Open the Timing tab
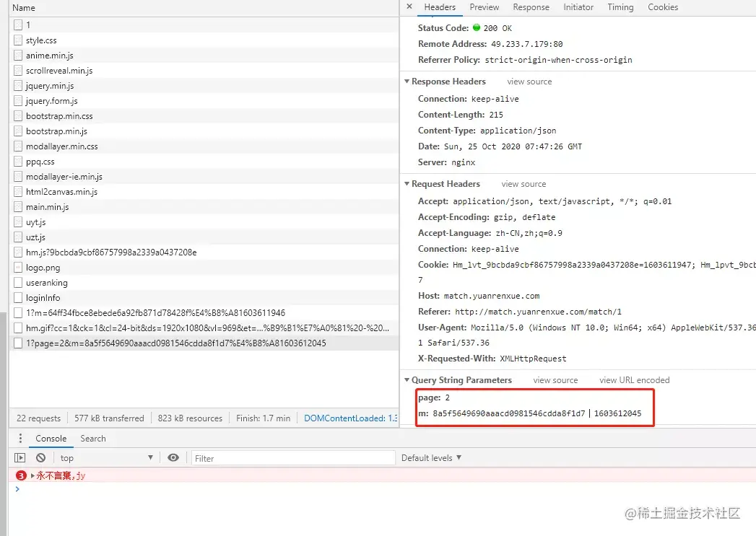Image resolution: width=756 pixels, height=536 pixels. tap(620, 7)
